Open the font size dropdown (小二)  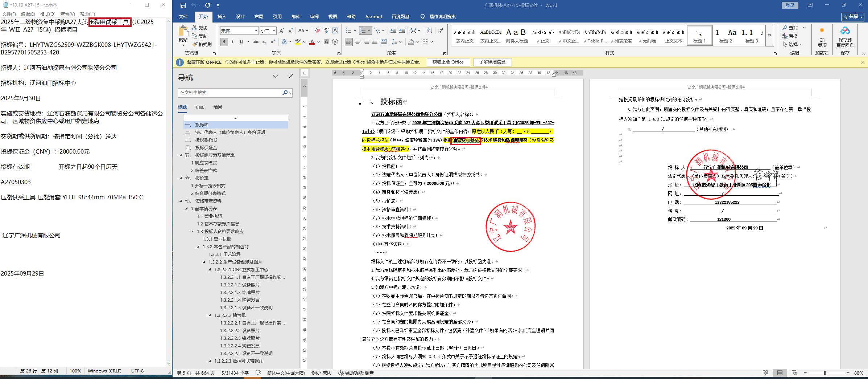(x=274, y=31)
